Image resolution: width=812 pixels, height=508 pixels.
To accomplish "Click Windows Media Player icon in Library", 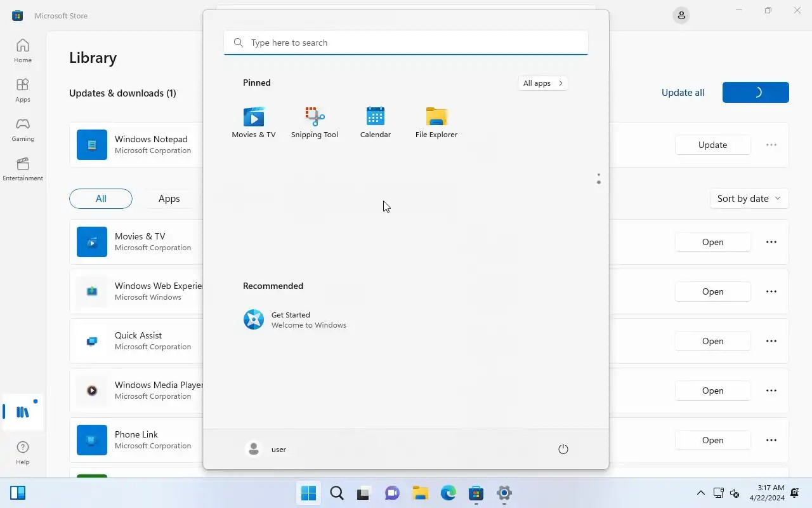I will 92,391.
